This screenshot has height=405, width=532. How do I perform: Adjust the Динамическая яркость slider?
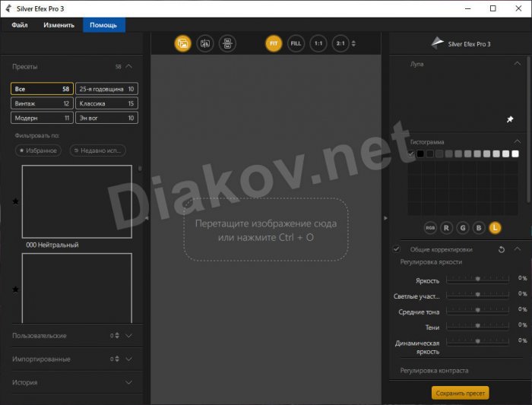pos(478,341)
